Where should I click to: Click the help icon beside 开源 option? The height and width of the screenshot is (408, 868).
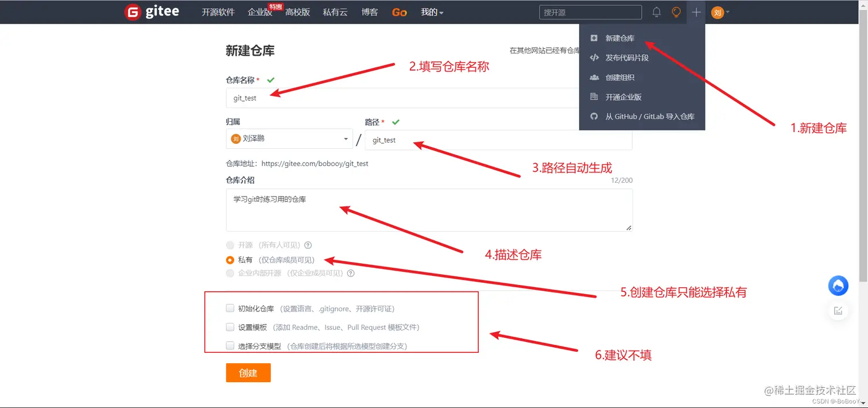point(308,245)
